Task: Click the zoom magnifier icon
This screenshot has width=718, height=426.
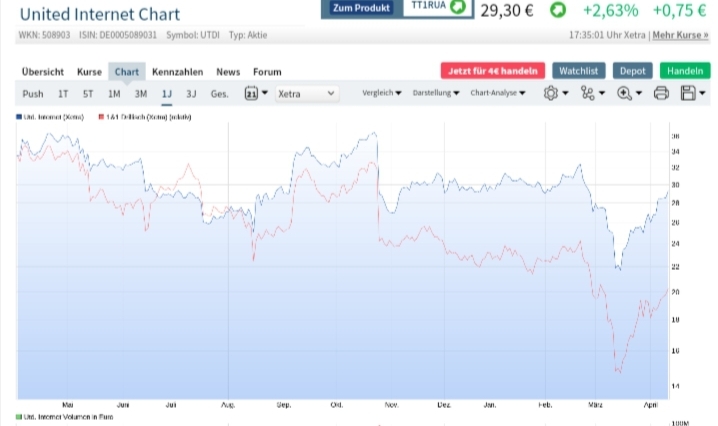Action: 624,94
